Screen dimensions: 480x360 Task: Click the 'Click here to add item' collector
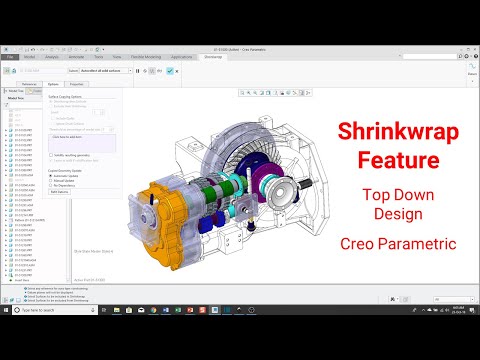click(82, 143)
